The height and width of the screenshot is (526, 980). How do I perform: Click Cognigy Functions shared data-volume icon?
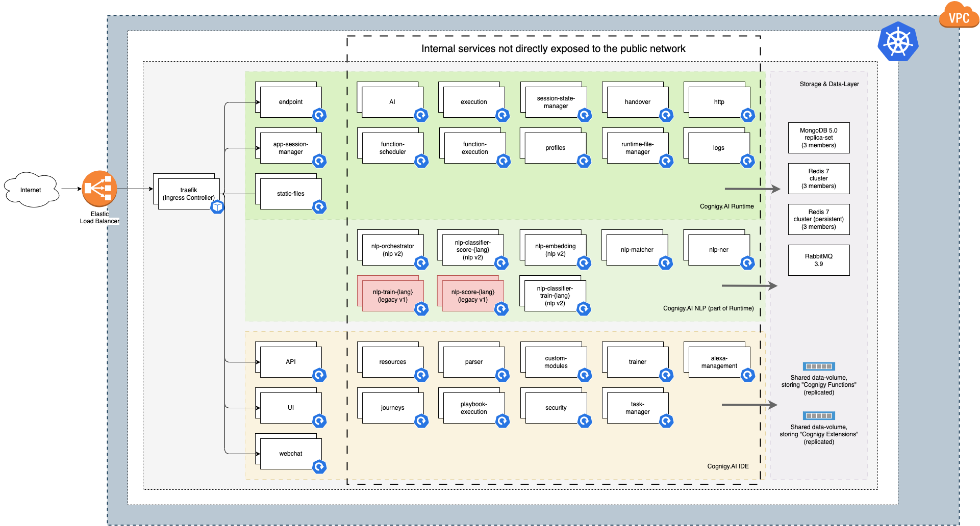click(819, 366)
